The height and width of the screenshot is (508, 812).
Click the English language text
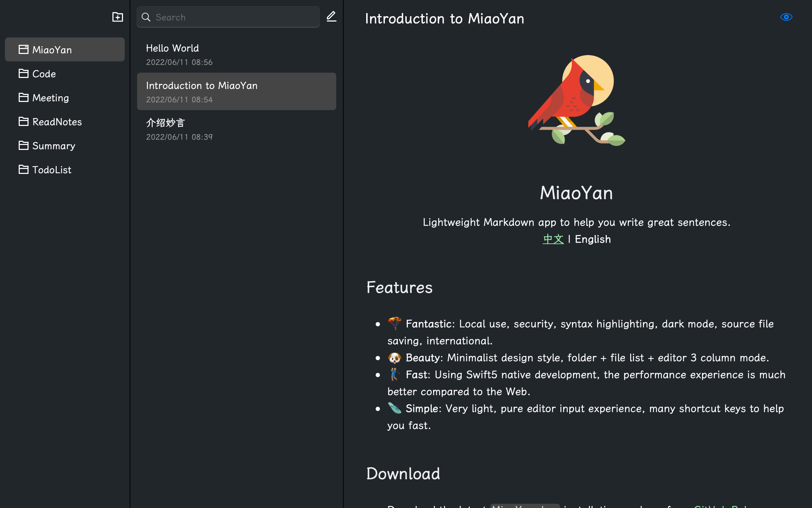pos(593,239)
